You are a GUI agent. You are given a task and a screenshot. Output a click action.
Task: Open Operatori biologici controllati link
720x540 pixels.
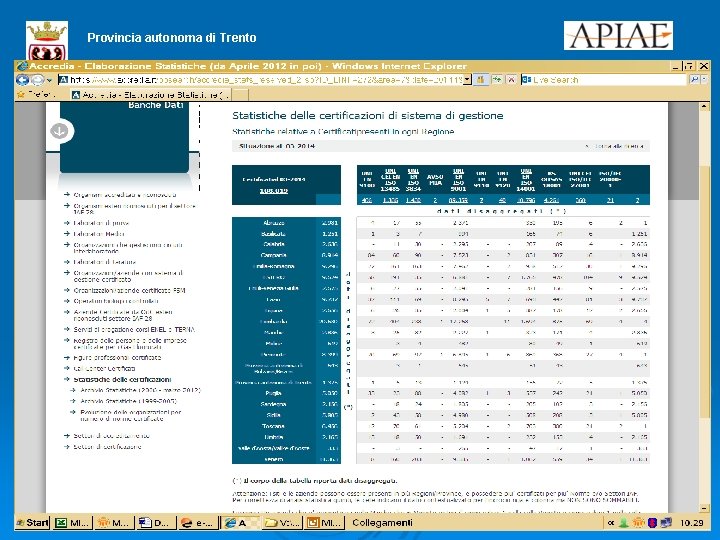(116, 301)
